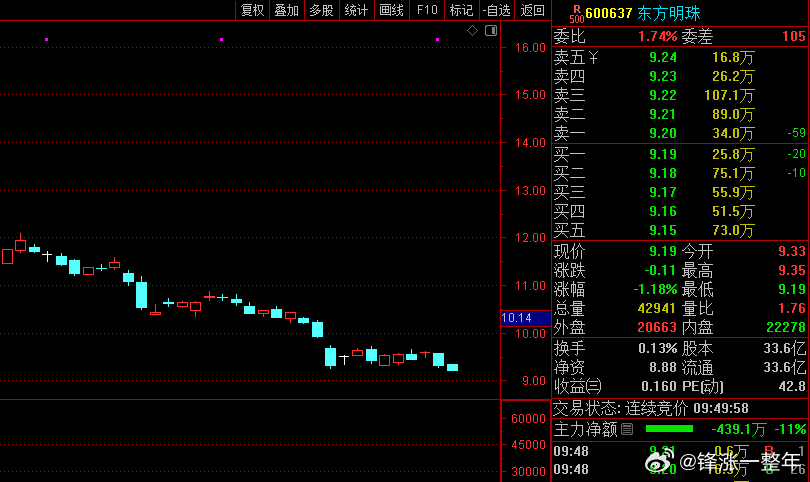Open the 统计 statistics tool
Viewport: 810px width, 482px height.
356,10
